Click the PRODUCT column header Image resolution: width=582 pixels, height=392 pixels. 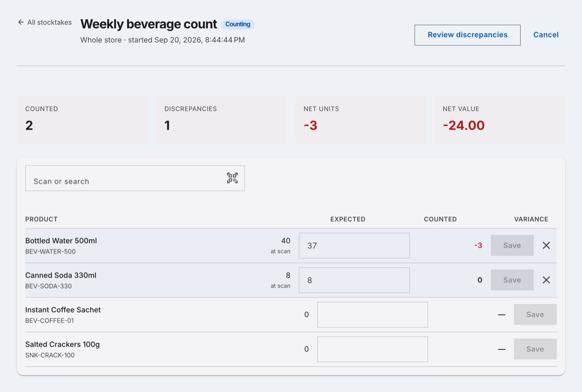41,219
